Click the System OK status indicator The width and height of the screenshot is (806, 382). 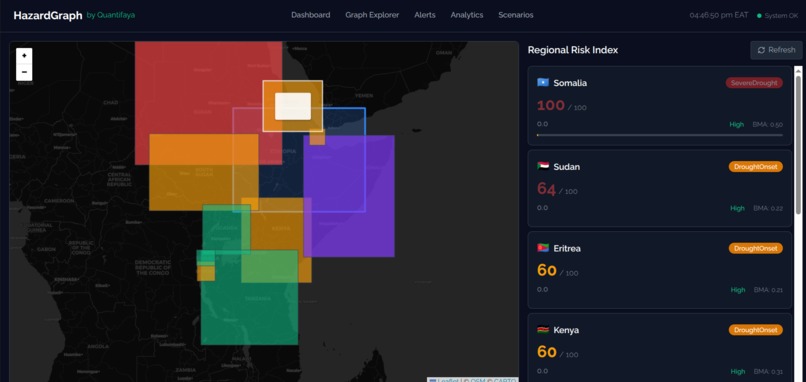(x=777, y=15)
